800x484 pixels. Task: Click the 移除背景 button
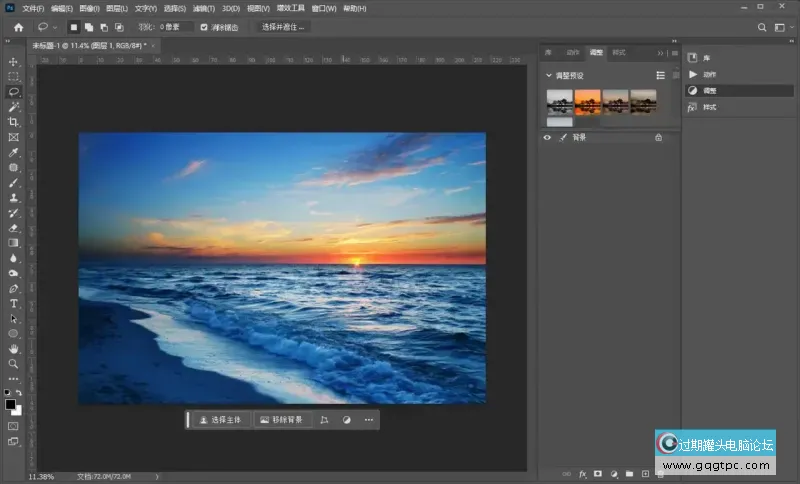(282, 420)
